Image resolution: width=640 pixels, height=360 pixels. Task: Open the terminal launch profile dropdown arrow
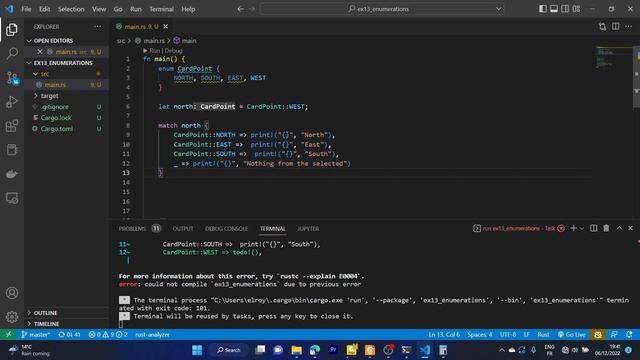coord(582,228)
